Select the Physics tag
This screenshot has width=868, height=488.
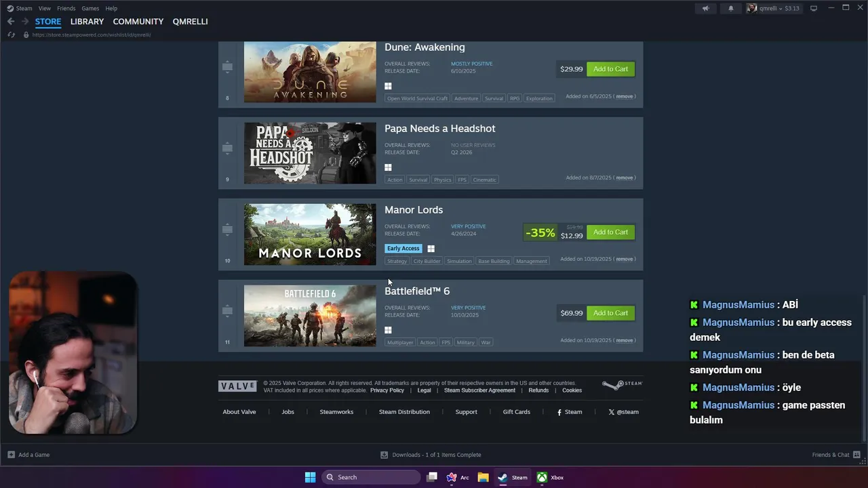(442, 180)
